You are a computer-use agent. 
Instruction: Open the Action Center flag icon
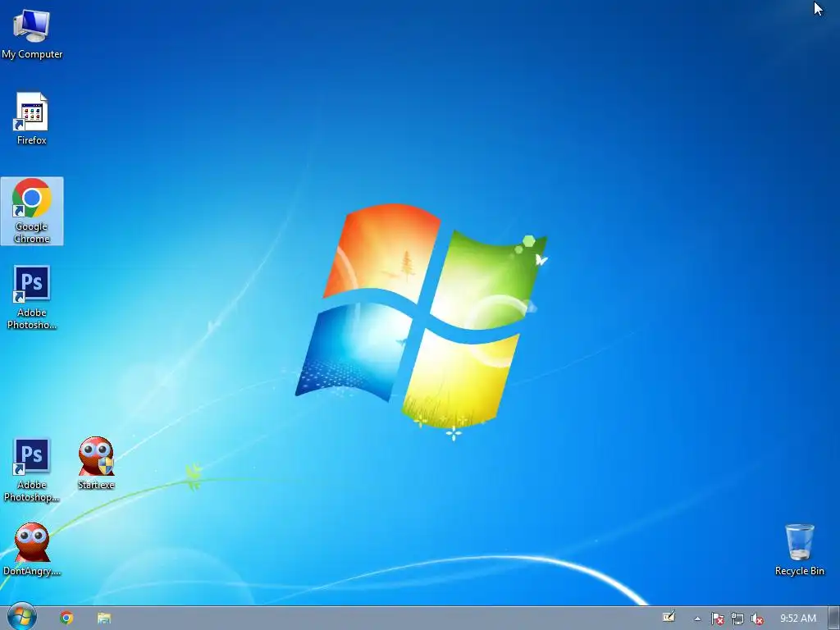(717, 619)
